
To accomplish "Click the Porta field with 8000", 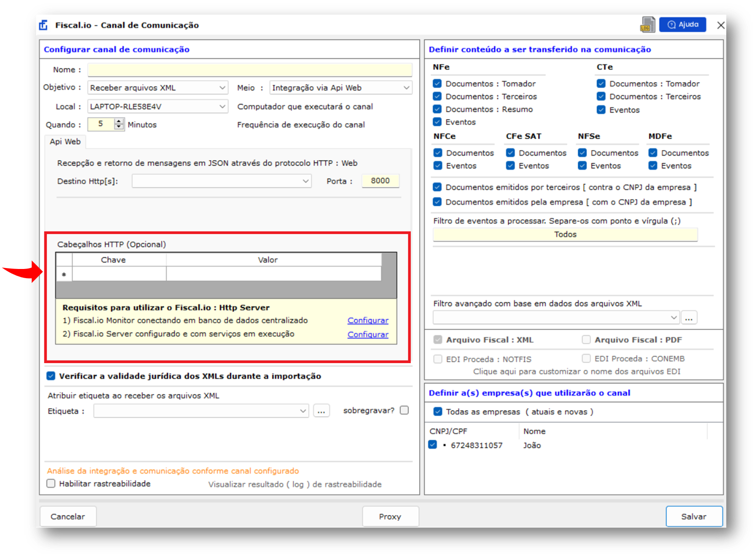I will pos(380,181).
